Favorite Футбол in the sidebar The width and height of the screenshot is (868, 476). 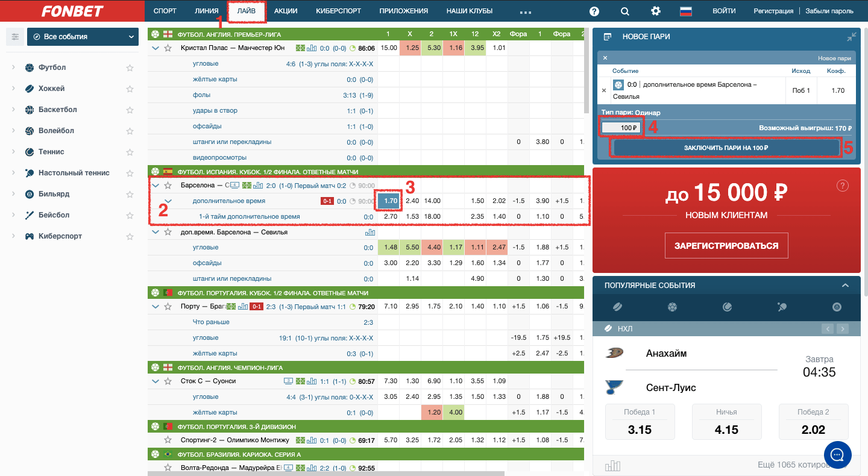tap(130, 67)
